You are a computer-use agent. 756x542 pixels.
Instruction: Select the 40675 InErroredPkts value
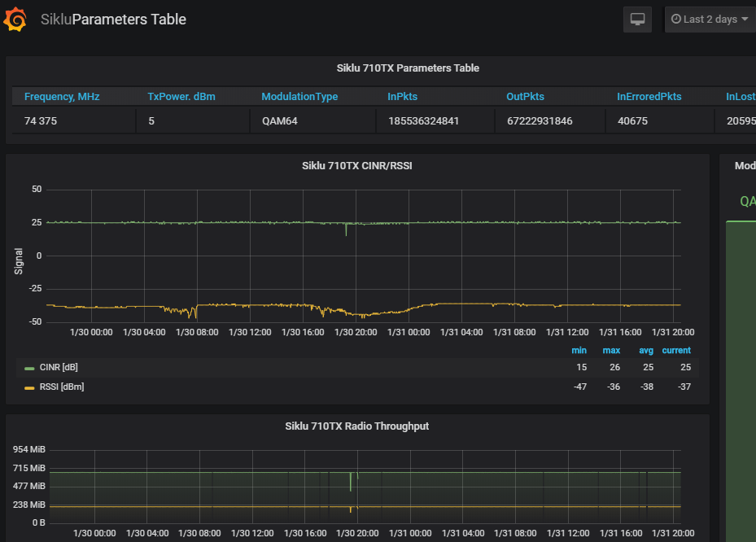pyautogui.click(x=632, y=121)
